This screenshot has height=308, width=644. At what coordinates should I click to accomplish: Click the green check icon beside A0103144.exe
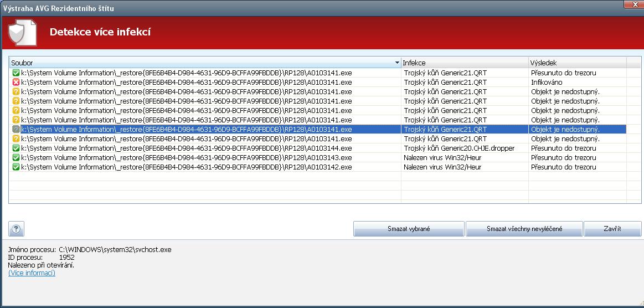click(x=16, y=148)
